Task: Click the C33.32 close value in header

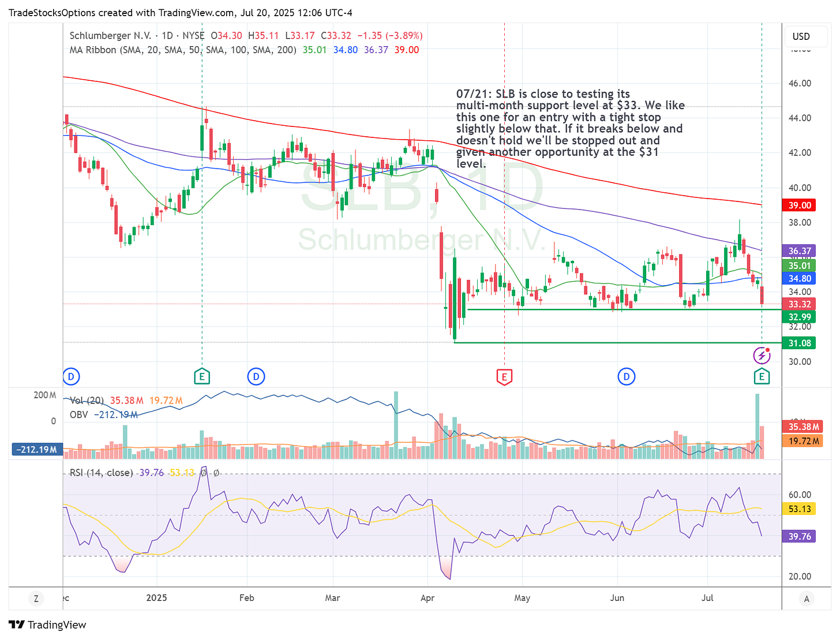Action: 336,36
